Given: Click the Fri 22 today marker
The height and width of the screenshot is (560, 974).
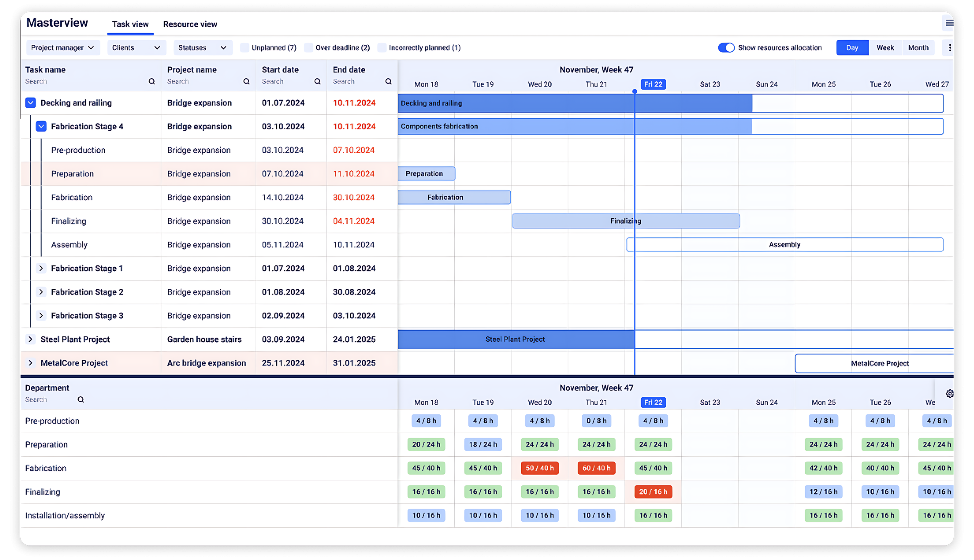Looking at the screenshot, I should pyautogui.click(x=653, y=84).
